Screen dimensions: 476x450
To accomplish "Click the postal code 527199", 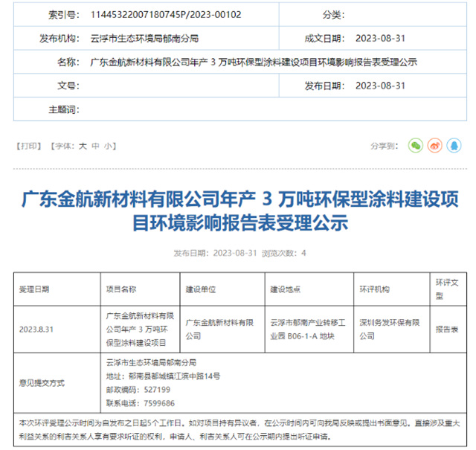I will tap(157, 390).
